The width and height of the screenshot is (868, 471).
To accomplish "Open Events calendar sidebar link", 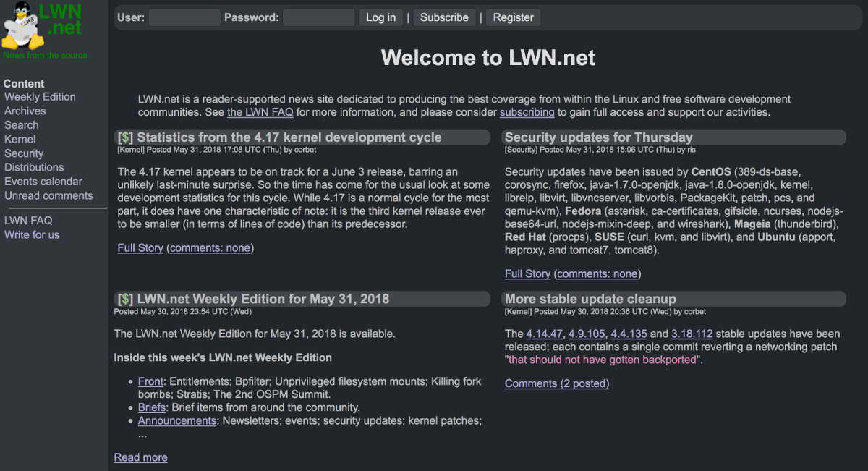I will pyautogui.click(x=43, y=182).
